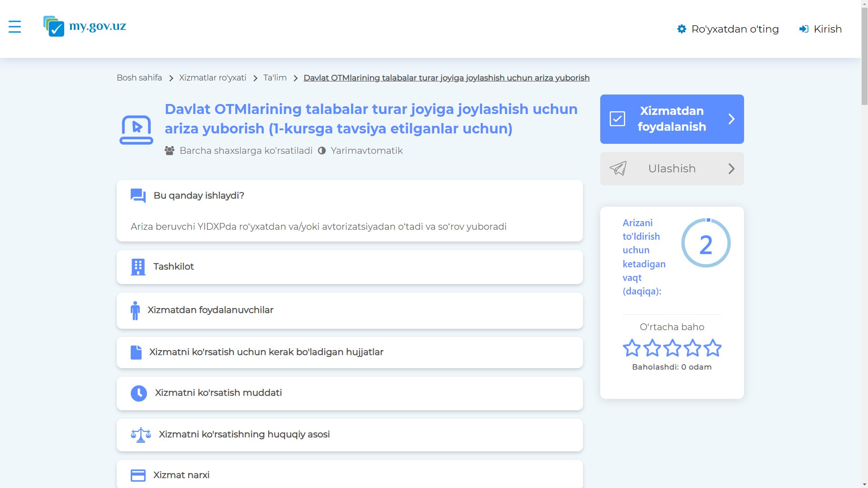This screenshot has width=868, height=488.
Task: Click the laptop video service icon
Action: (x=136, y=130)
